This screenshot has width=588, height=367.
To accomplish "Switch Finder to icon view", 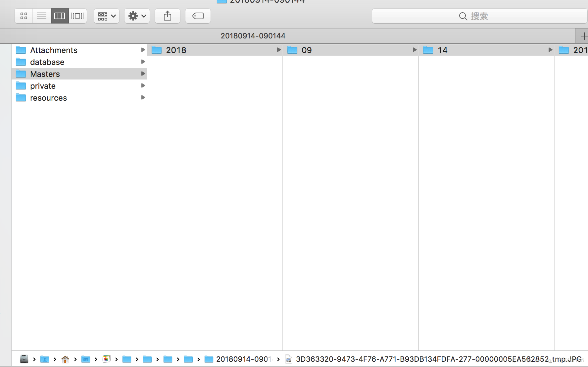I will pos(24,16).
